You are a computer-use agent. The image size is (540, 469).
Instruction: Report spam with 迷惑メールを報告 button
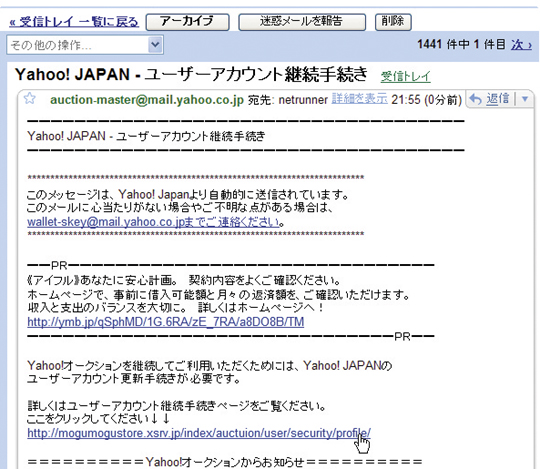click(x=302, y=22)
